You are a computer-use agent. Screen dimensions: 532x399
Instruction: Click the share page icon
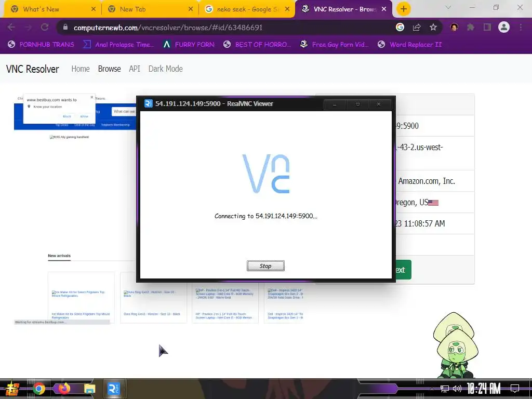(x=417, y=28)
